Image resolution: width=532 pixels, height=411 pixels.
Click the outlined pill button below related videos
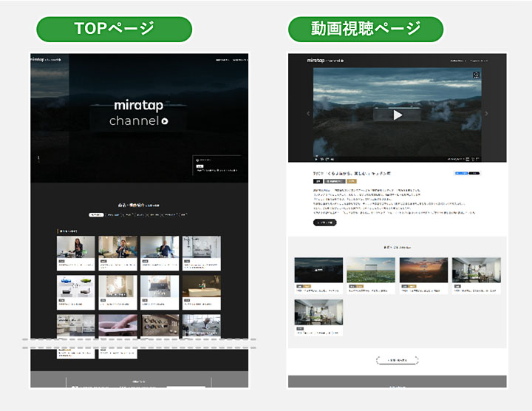click(398, 360)
